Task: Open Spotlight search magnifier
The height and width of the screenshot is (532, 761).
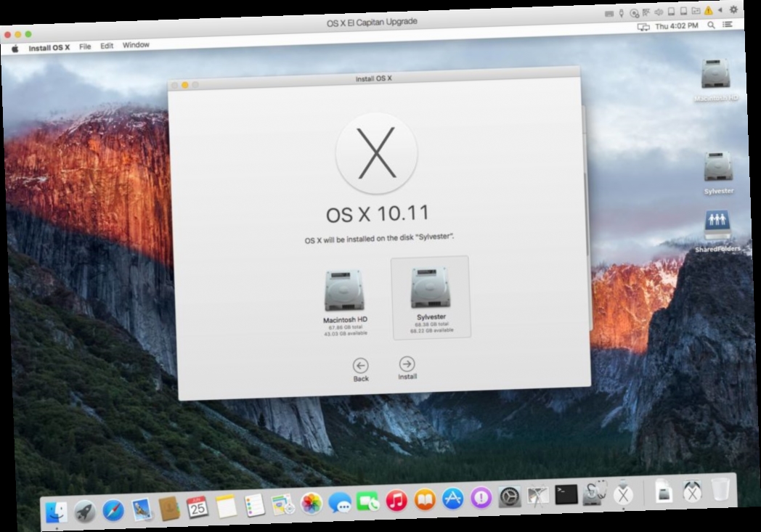Action: click(x=711, y=25)
